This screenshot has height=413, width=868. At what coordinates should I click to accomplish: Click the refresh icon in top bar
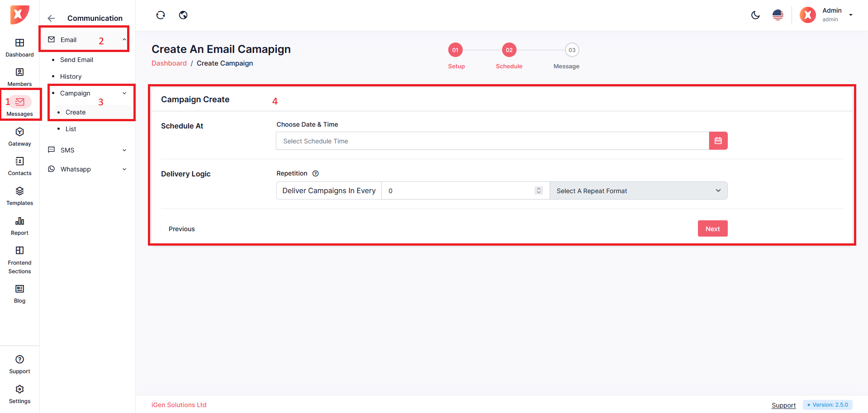161,15
